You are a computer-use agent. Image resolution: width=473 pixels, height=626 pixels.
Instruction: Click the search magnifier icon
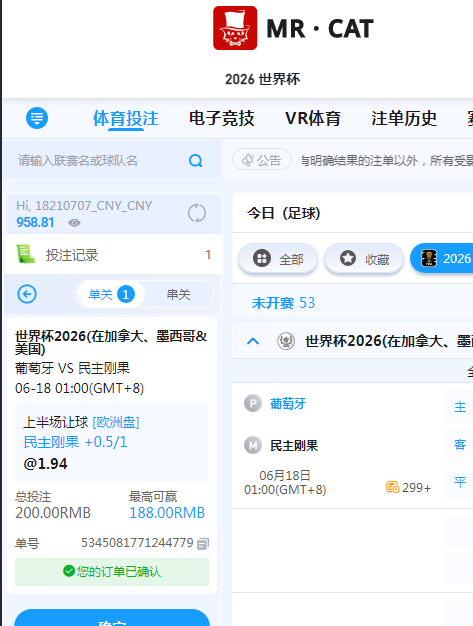click(196, 160)
